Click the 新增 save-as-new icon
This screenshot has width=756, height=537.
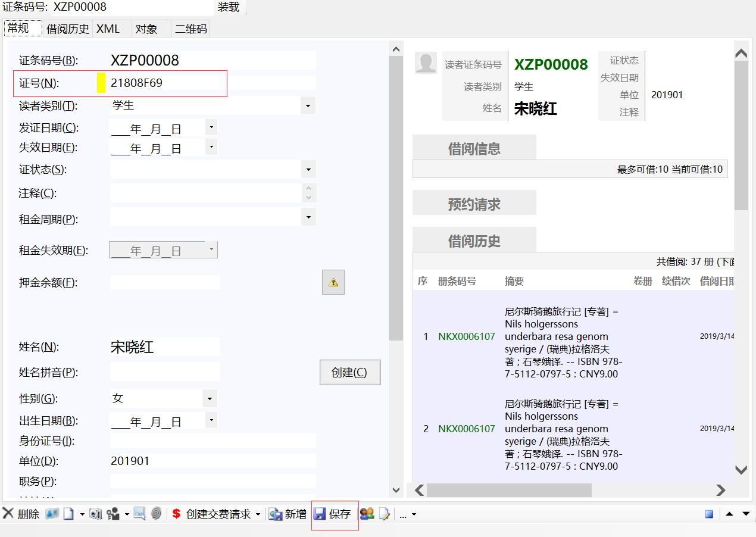pyautogui.click(x=276, y=514)
